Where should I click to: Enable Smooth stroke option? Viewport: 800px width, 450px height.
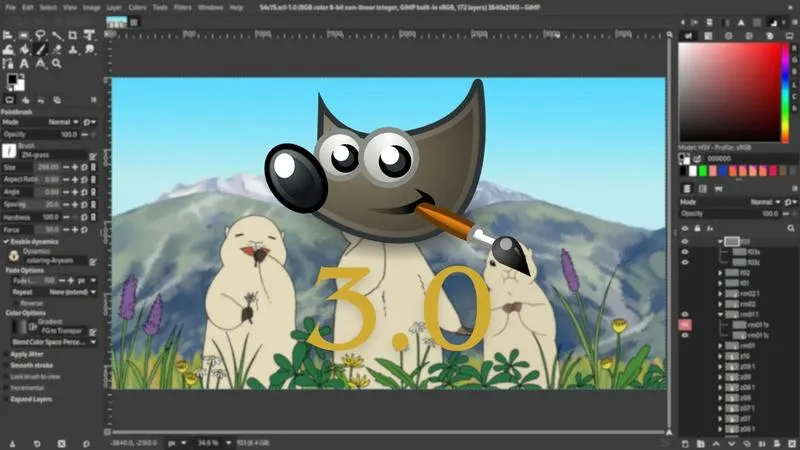point(6,365)
